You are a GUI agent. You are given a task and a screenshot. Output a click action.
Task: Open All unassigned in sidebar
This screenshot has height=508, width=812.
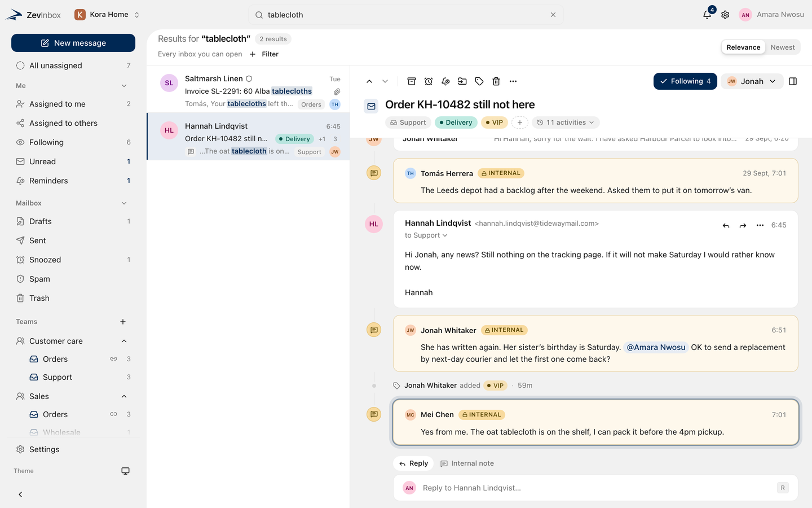[73, 65]
